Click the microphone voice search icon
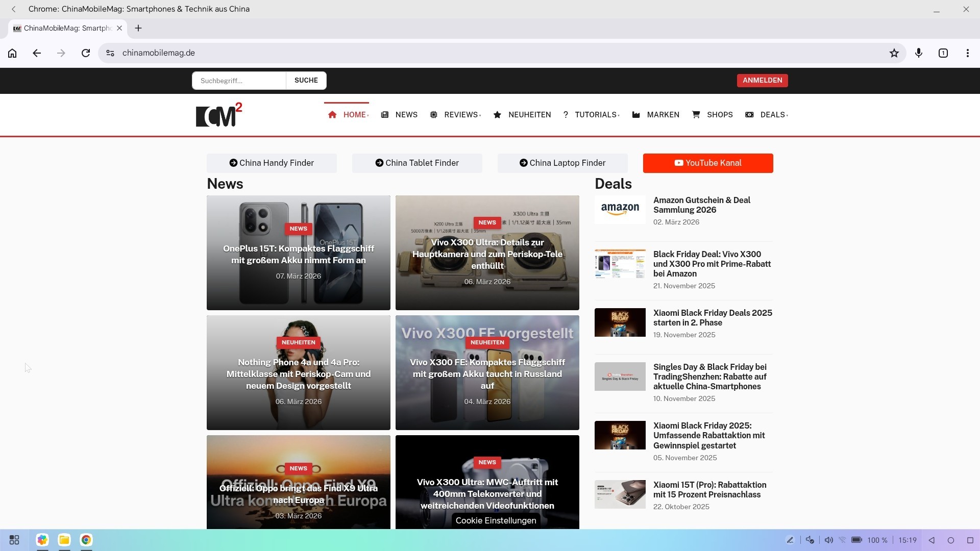980x551 pixels. (919, 53)
